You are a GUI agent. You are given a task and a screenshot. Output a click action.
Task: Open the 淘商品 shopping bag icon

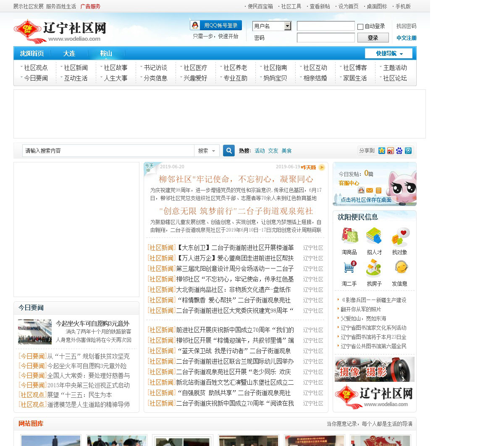[349, 236]
